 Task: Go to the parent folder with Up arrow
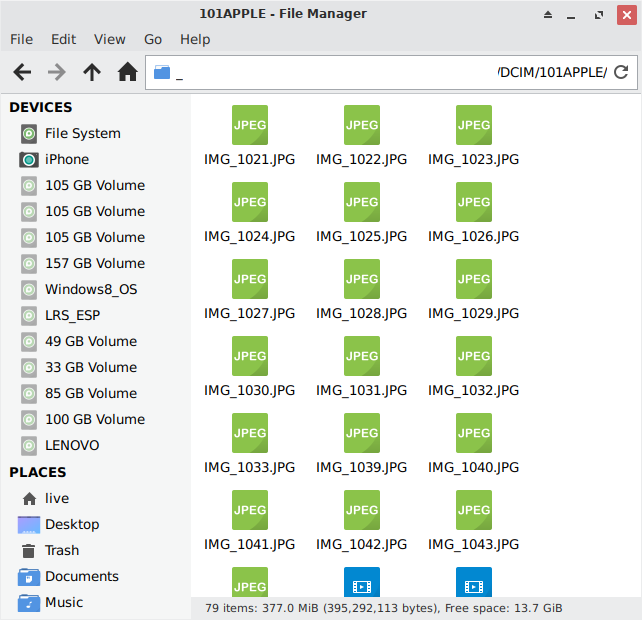(92, 72)
